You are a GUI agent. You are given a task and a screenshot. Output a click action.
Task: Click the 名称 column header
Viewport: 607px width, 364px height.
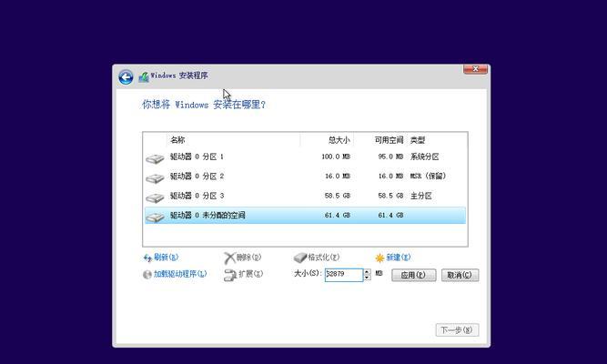tap(233, 140)
